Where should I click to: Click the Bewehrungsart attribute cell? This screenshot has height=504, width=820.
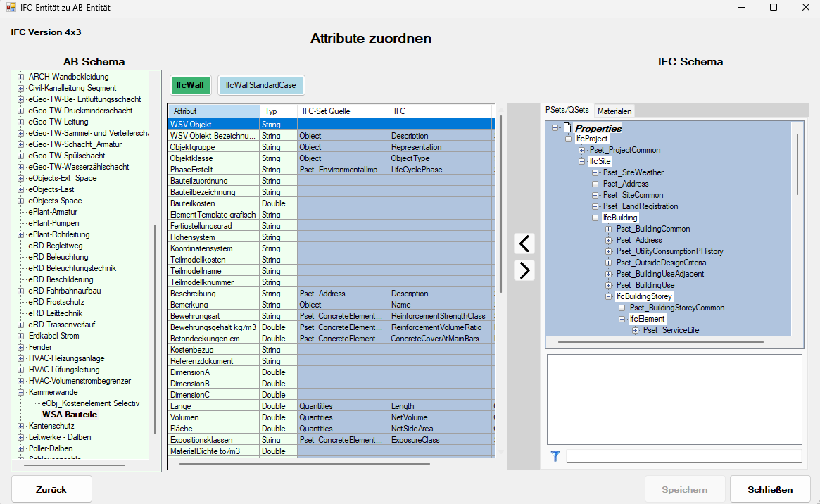pyautogui.click(x=213, y=316)
